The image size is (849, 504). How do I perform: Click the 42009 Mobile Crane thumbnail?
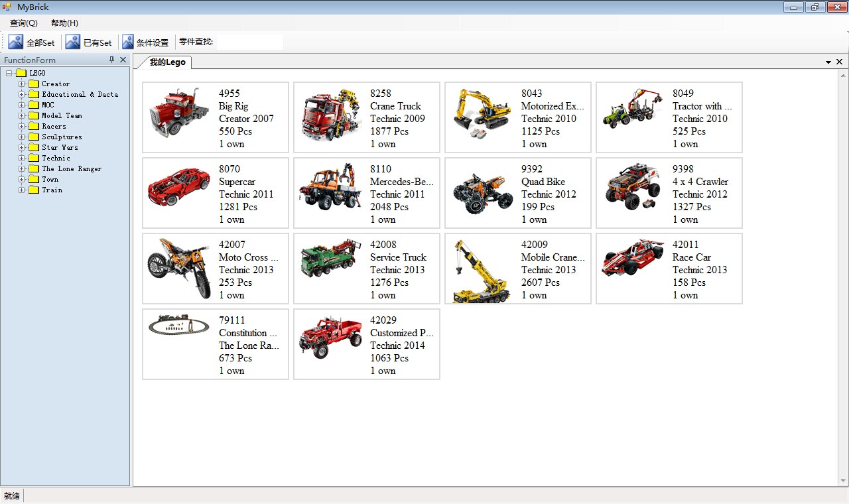482,271
